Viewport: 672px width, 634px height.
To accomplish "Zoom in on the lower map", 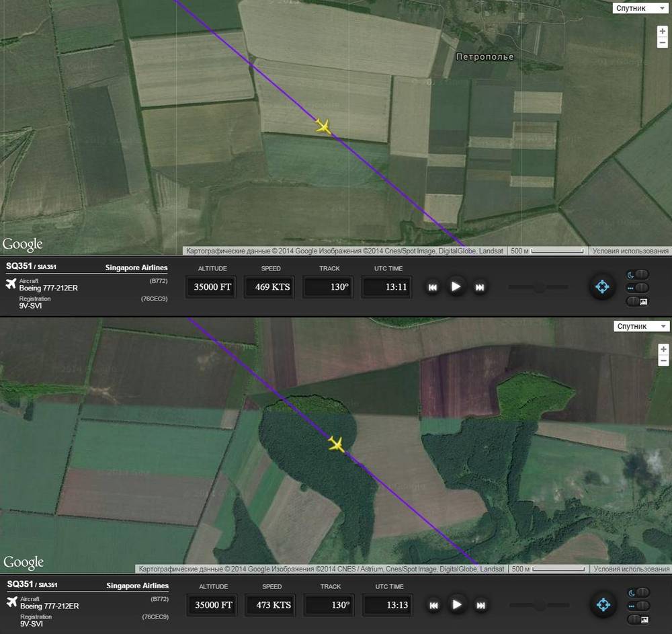I will click(663, 350).
